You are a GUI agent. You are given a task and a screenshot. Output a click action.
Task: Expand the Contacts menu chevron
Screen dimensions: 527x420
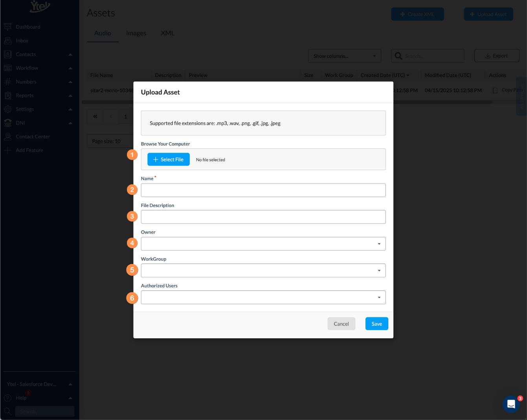(70, 55)
